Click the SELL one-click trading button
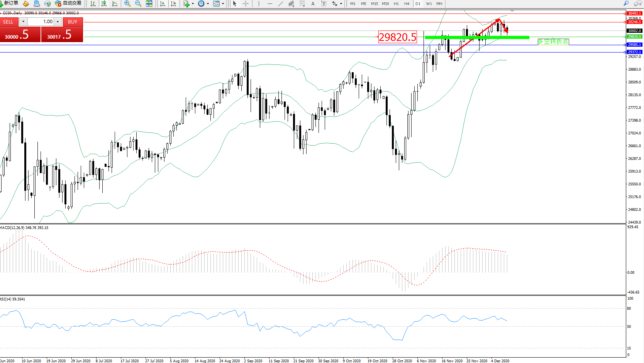Screen dimensions: 644x363 tap(8, 22)
